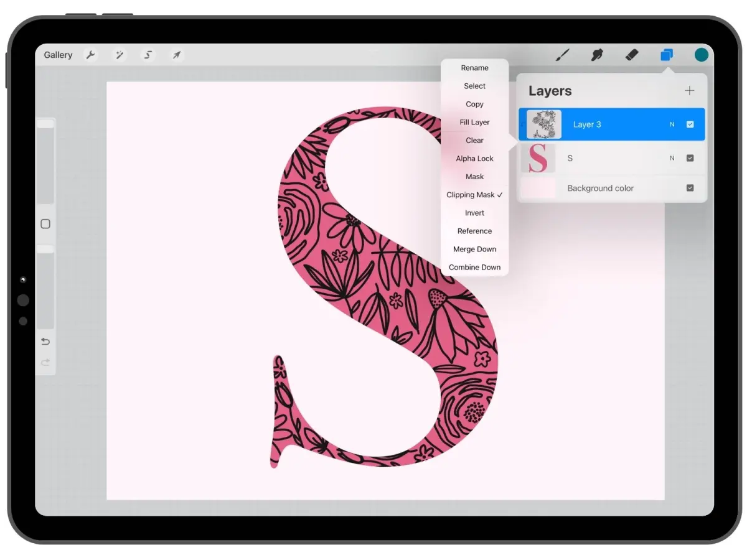This screenshot has height=560, width=747.
Task: Tap the Background color swatch thumbnail
Action: tap(538, 188)
